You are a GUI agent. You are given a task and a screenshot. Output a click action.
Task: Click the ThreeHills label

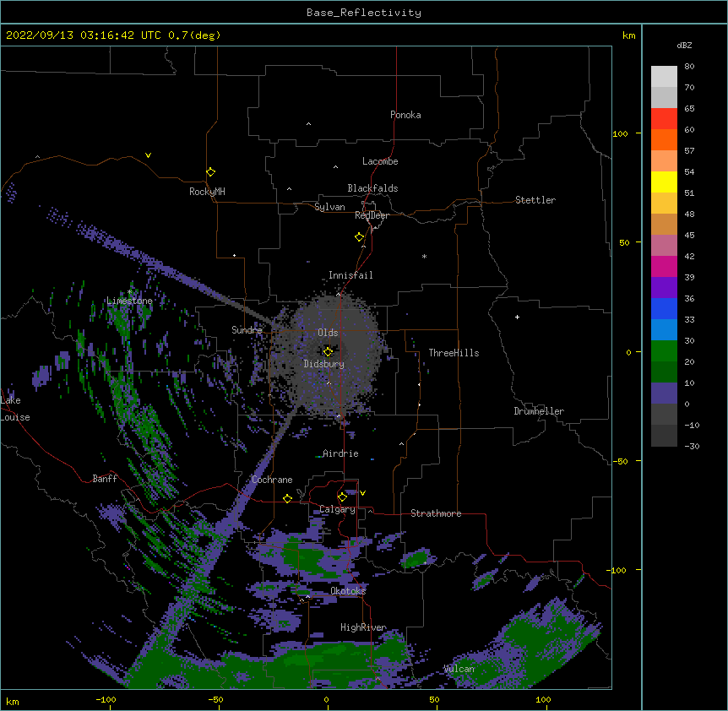pos(454,353)
